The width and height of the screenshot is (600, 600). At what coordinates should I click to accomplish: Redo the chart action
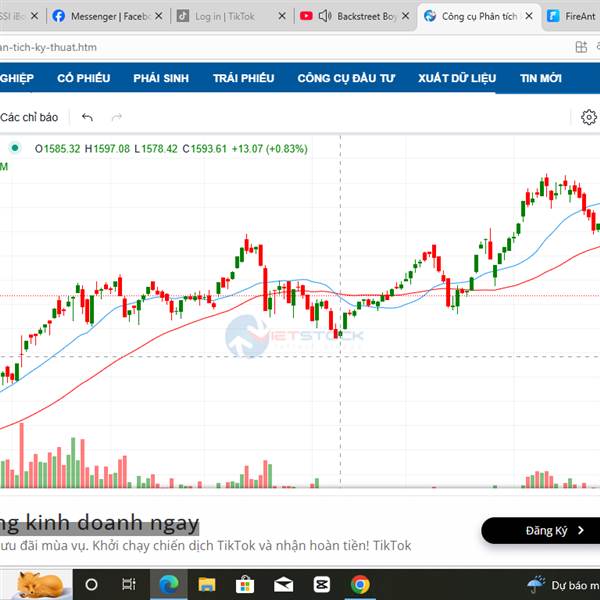(x=117, y=117)
